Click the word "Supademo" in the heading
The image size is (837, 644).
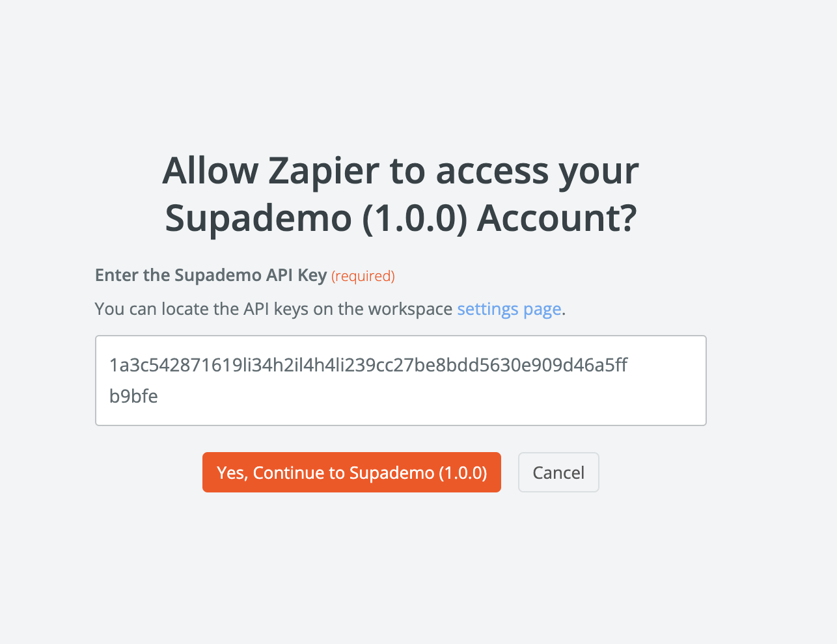click(x=258, y=218)
